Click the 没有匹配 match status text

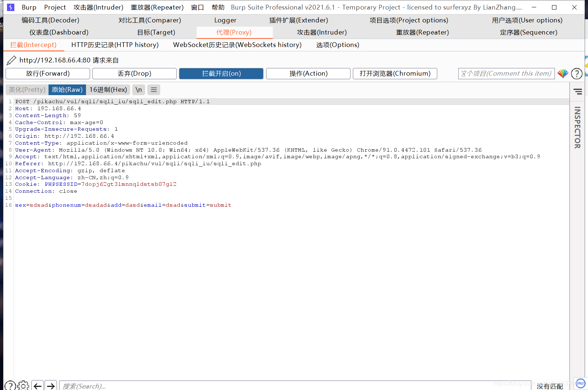[550, 386]
